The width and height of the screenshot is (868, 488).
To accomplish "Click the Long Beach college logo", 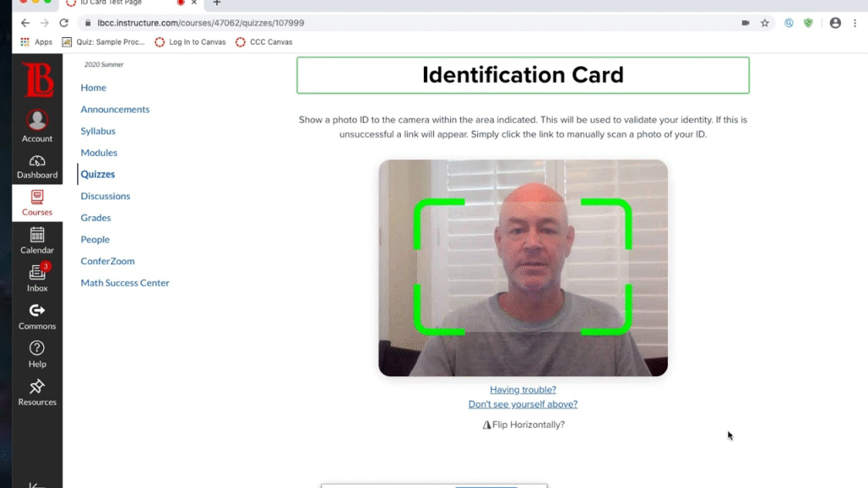I will coord(37,80).
